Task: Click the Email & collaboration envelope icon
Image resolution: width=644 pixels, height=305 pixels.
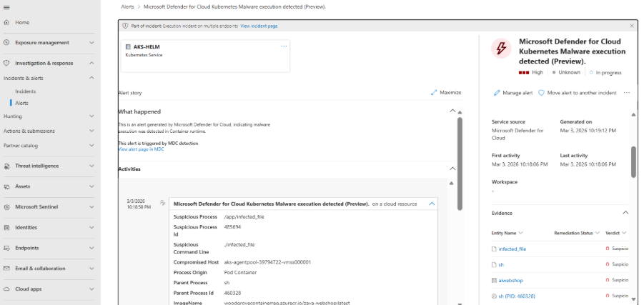Action: [6, 269]
